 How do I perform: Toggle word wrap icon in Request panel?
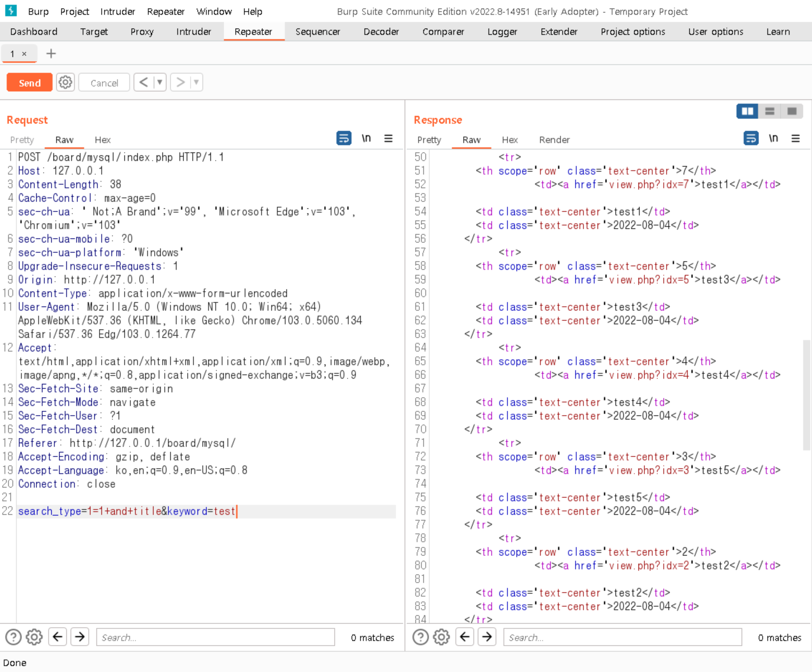click(344, 139)
